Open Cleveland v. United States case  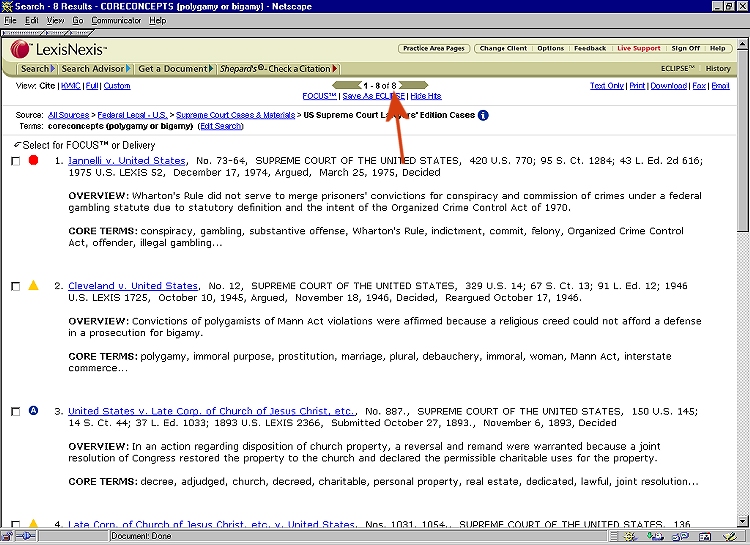click(133, 286)
